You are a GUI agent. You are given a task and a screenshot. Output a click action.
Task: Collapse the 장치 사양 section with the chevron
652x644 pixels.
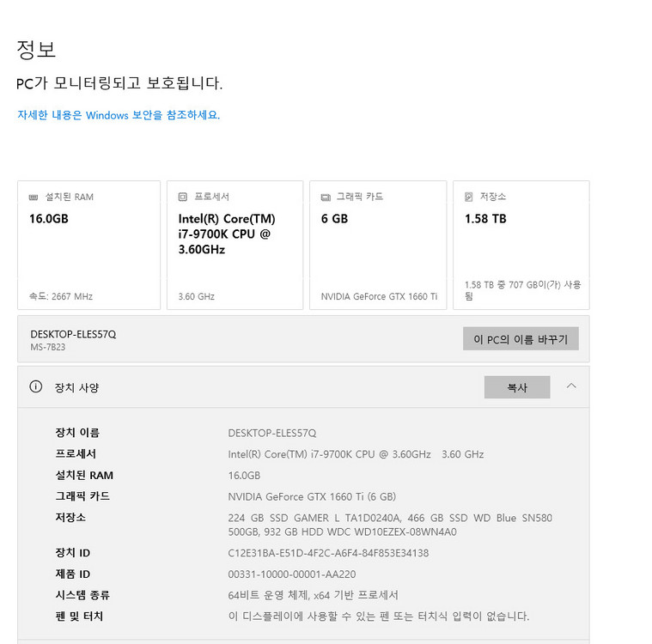point(571,386)
